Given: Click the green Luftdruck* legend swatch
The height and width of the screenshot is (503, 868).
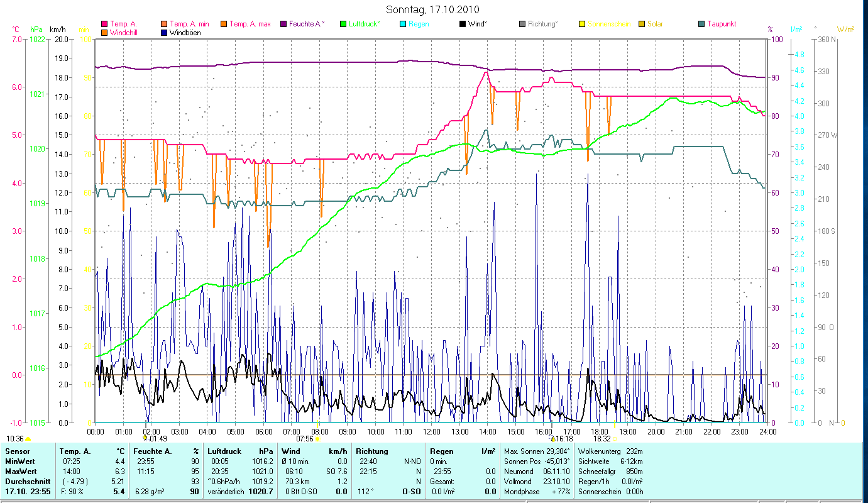Looking at the screenshot, I should pyautogui.click(x=343, y=25).
